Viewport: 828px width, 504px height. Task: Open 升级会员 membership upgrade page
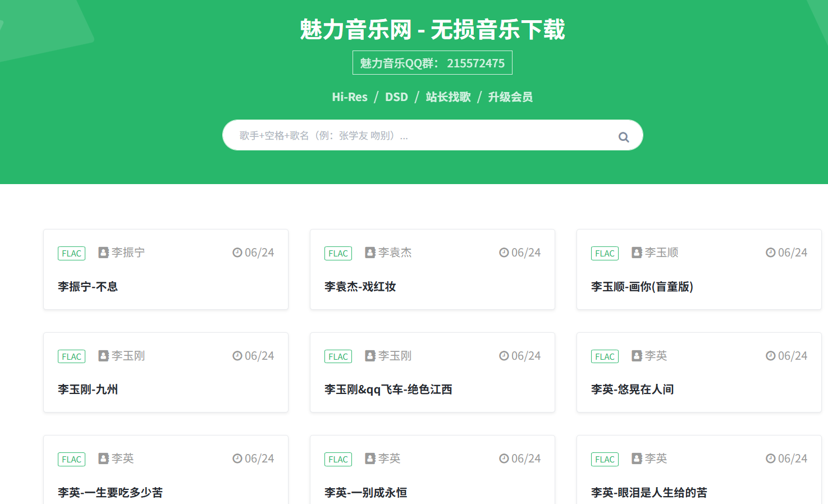510,97
